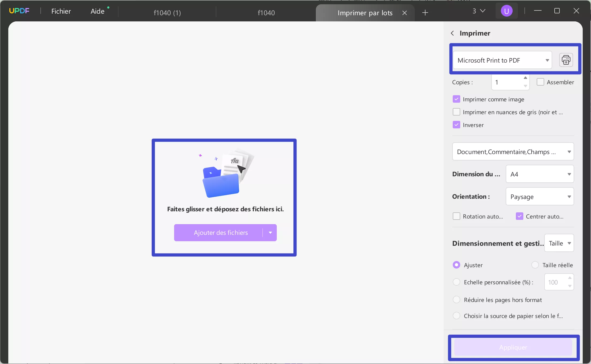Close the Imprimer par lots tab
Screen dimensions: 591x364
(x=404, y=13)
